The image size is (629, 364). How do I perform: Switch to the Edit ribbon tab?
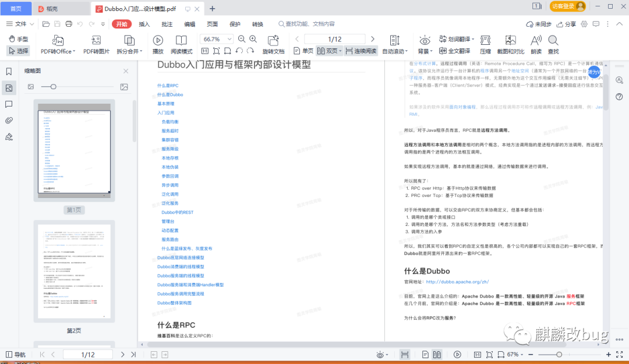[x=189, y=24]
